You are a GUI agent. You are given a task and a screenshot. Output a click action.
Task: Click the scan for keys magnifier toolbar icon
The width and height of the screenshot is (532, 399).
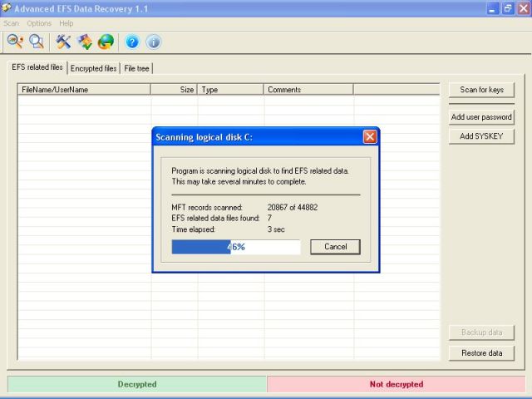click(15, 42)
